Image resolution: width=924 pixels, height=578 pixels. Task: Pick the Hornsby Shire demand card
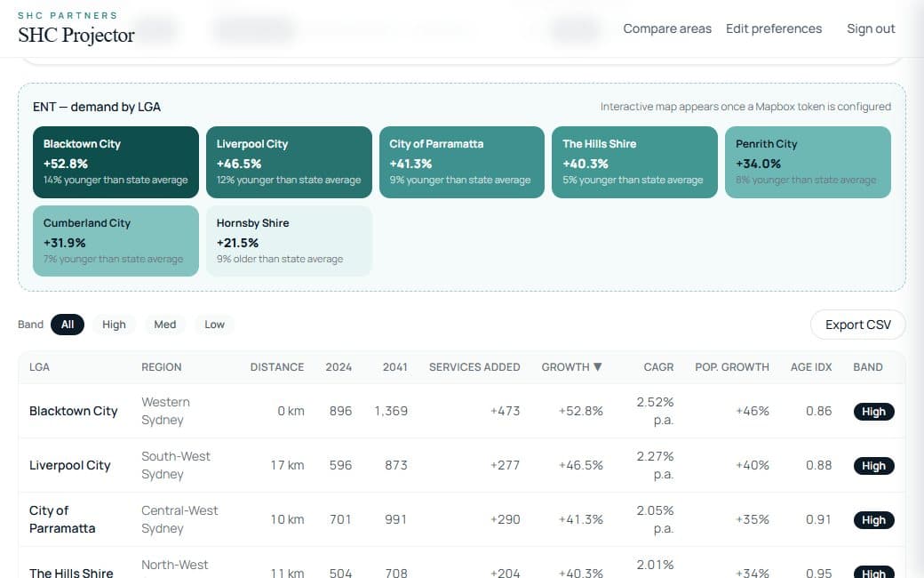tap(289, 241)
